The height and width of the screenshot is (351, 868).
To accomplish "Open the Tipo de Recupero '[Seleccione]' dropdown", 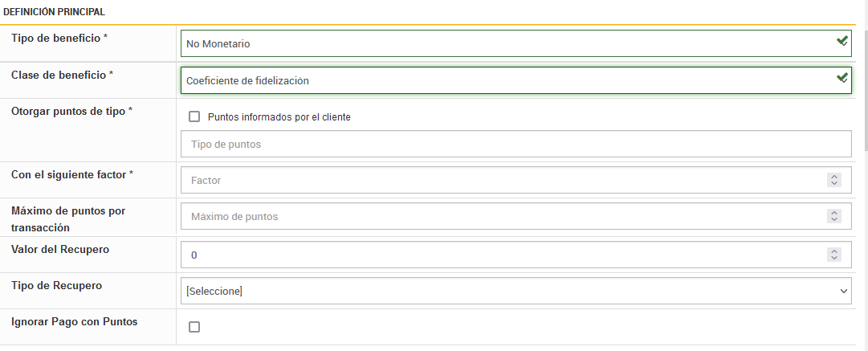I will tap(516, 291).
